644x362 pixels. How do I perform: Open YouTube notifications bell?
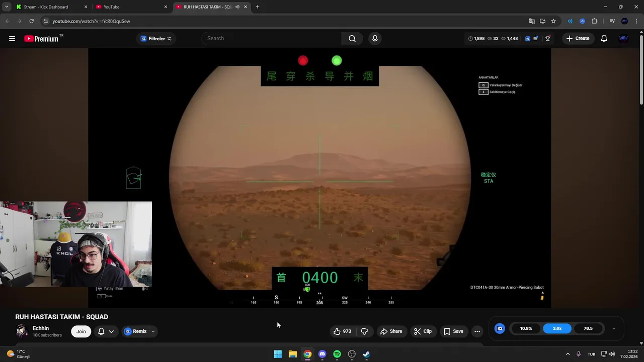pyautogui.click(x=604, y=39)
